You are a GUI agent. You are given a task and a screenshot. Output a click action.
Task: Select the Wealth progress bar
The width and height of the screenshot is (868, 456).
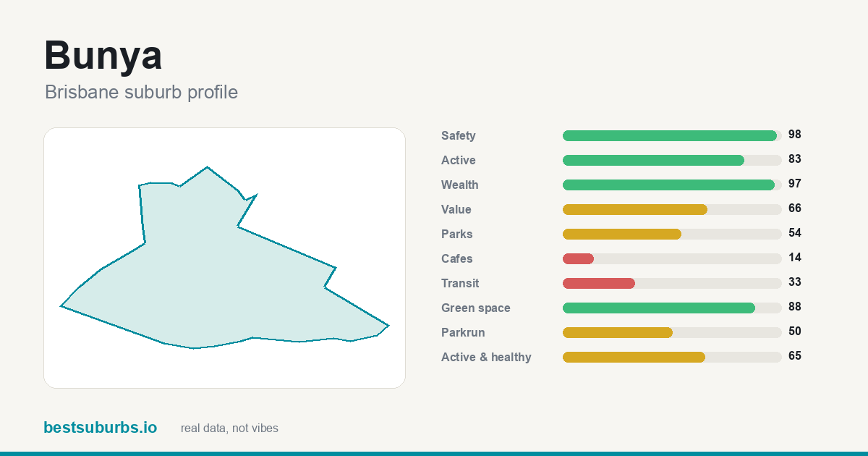pyautogui.click(x=672, y=185)
